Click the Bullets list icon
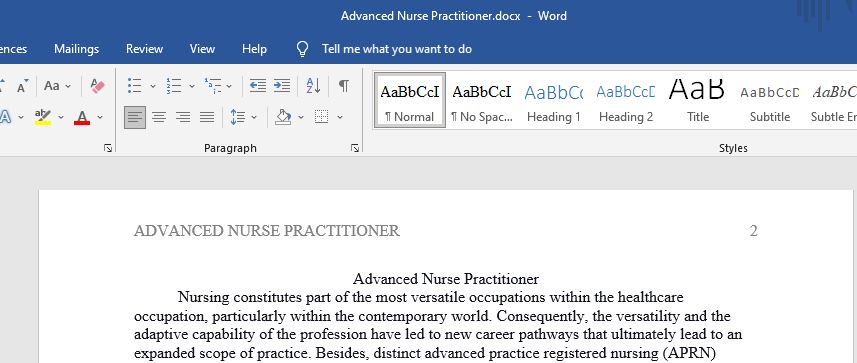Image resolution: width=857 pixels, height=363 pixels. point(134,86)
